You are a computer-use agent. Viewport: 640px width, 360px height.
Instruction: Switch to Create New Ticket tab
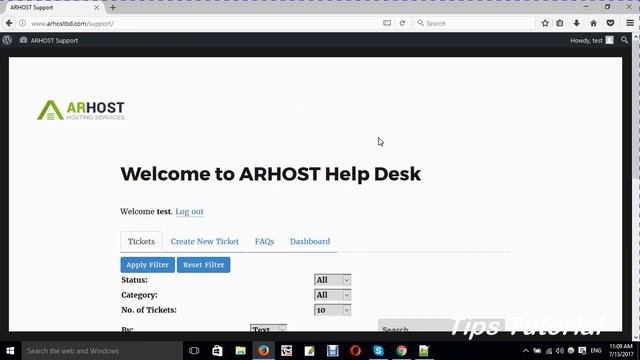click(204, 242)
